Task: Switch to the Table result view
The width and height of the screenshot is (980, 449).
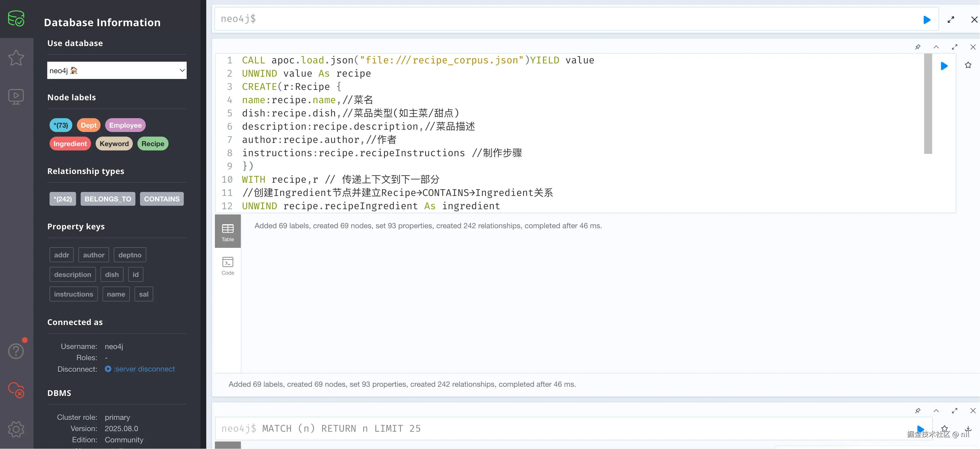Action: pyautogui.click(x=228, y=231)
